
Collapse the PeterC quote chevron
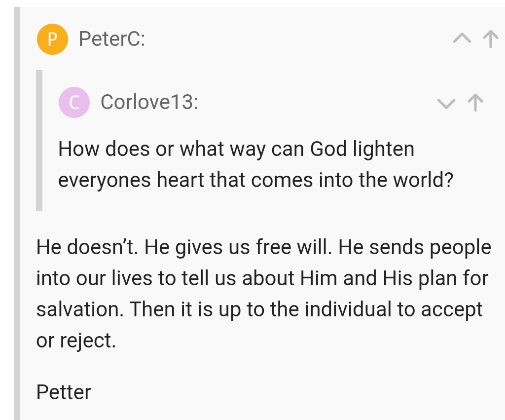462,39
